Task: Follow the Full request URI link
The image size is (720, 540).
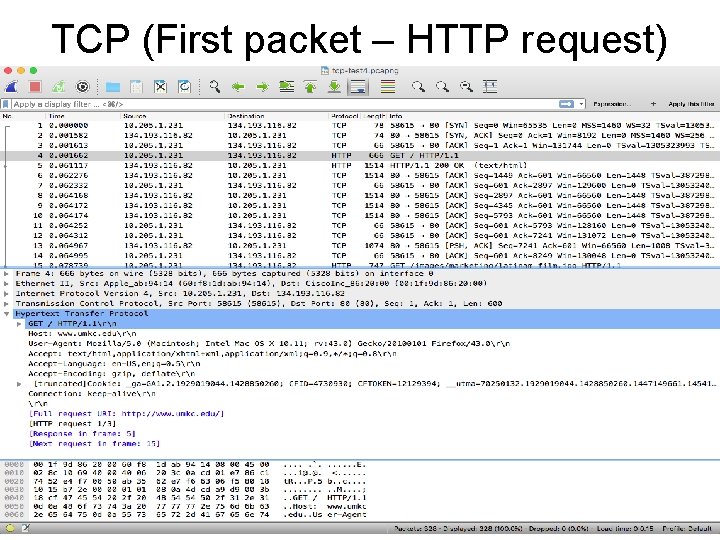Action: click(126, 414)
